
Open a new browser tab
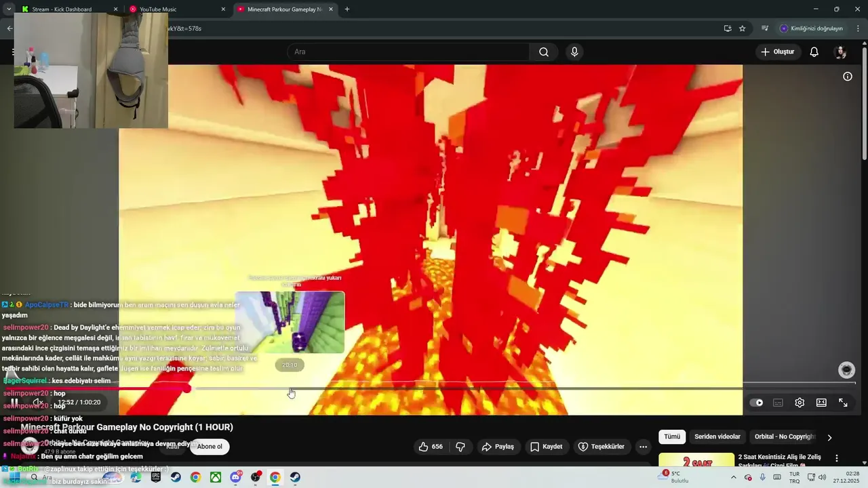(347, 9)
